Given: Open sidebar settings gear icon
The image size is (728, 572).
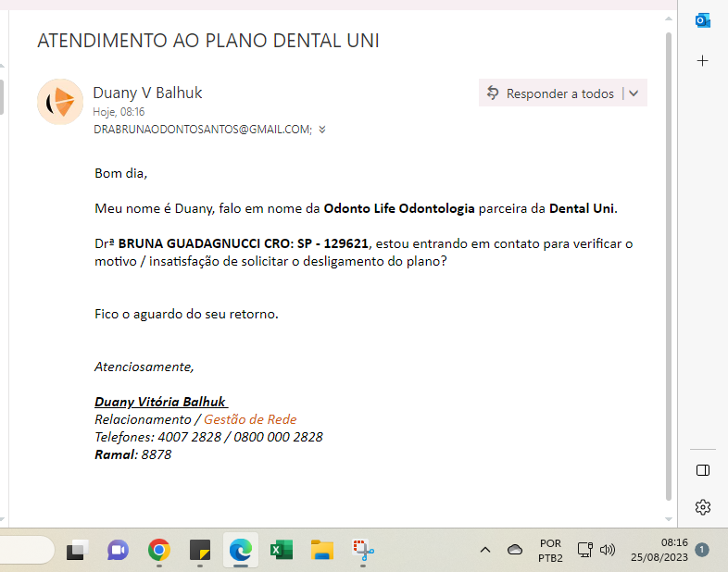Looking at the screenshot, I should point(703,507).
